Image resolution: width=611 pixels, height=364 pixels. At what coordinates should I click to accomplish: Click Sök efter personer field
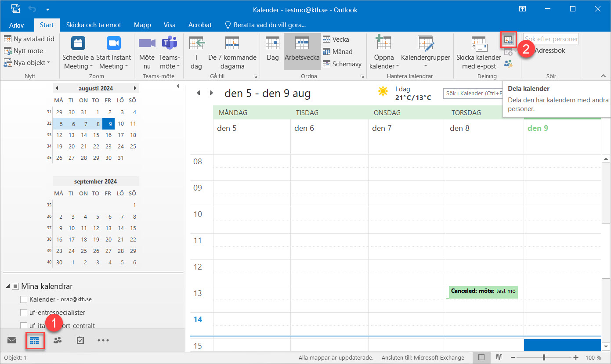pyautogui.click(x=551, y=39)
